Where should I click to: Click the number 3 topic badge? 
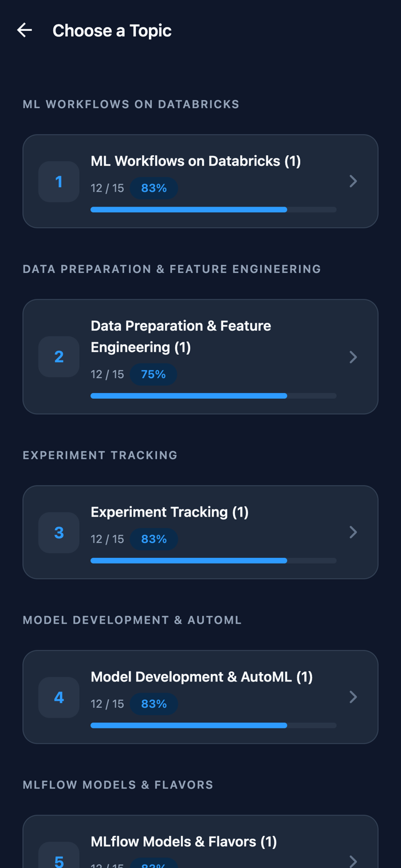point(59,532)
